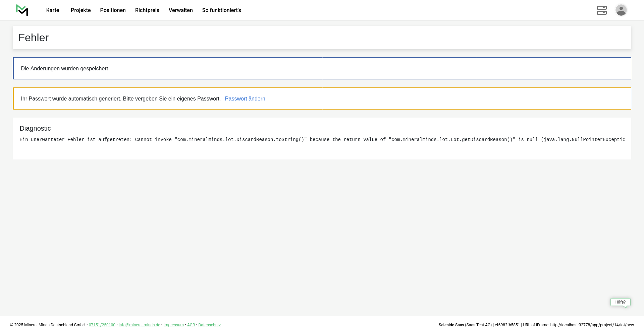This screenshot has width=644, height=333.
Task: Open the Datenschutz footer link
Action: point(209,325)
